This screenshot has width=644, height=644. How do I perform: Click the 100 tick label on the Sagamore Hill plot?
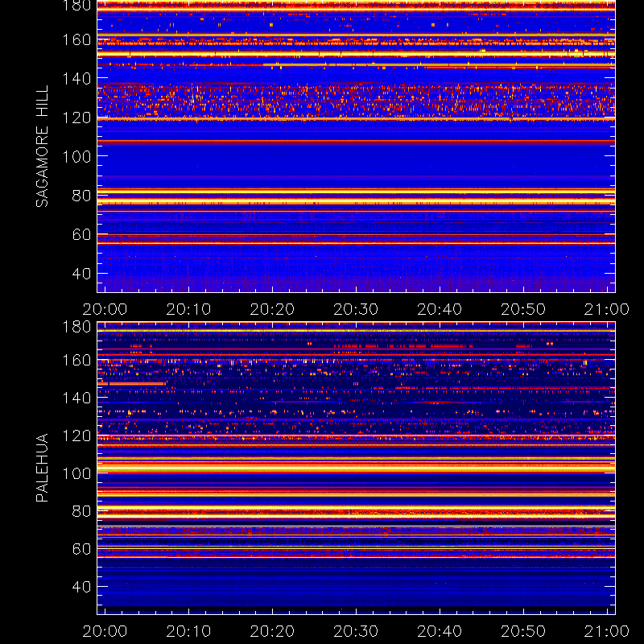(76, 156)
